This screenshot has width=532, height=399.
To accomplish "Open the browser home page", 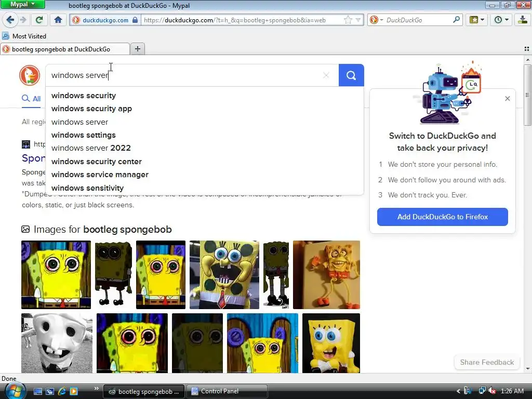I will [x=58, y=20].
